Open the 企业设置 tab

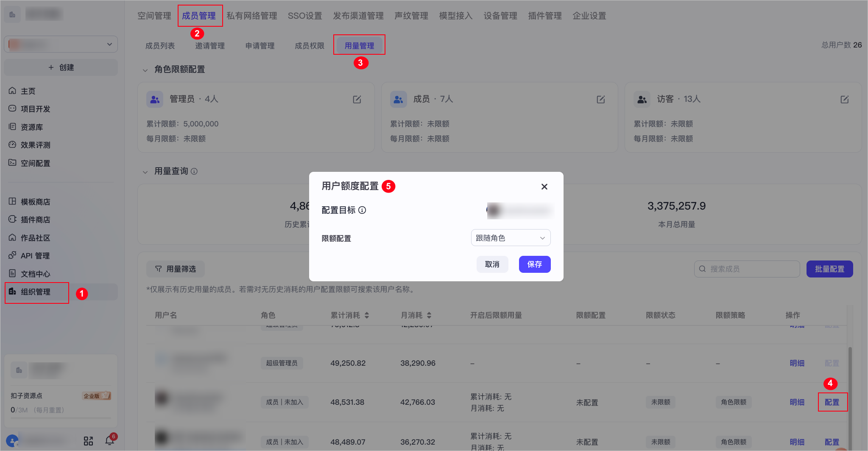point(589,16)
